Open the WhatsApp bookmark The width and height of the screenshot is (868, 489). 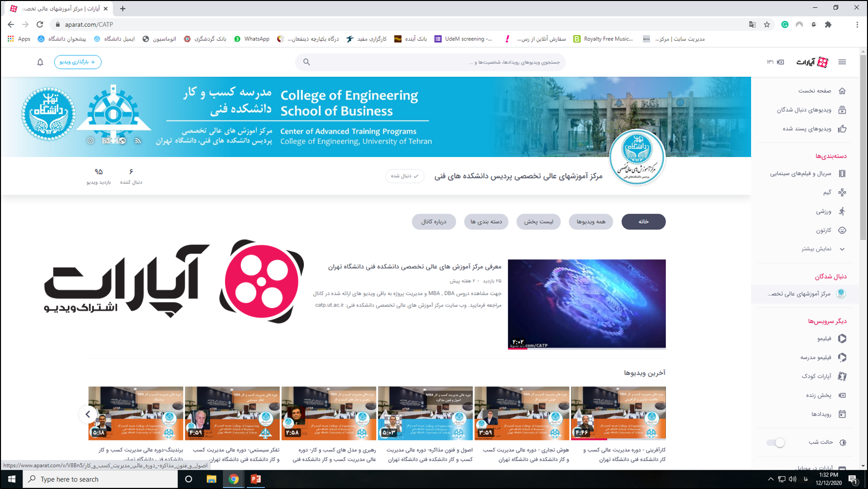pos(252,39)
